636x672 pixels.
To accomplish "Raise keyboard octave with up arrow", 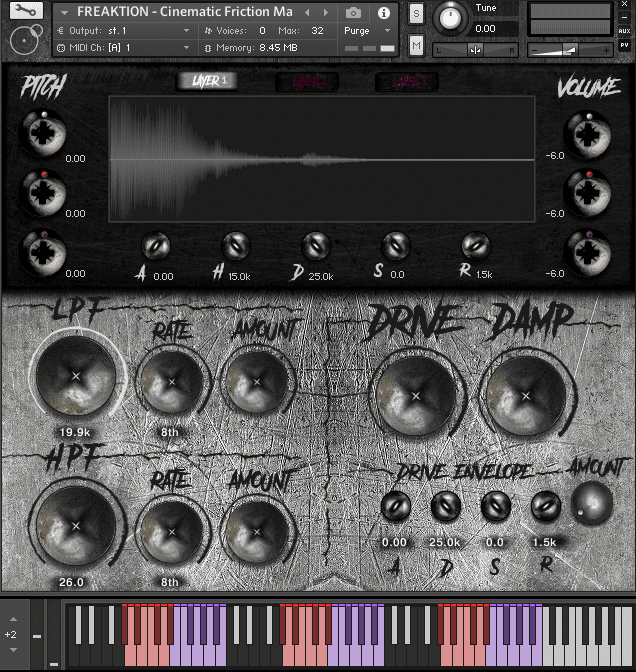I will (13, 619).
